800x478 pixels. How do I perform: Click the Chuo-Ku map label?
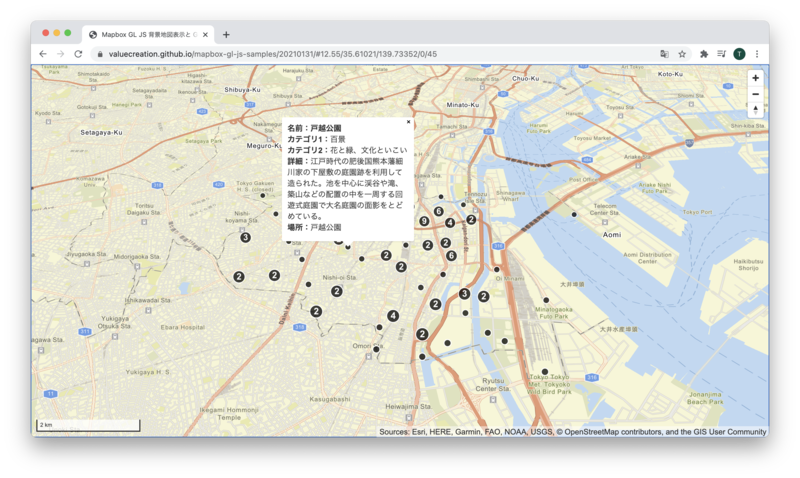[x=526, y=79]
